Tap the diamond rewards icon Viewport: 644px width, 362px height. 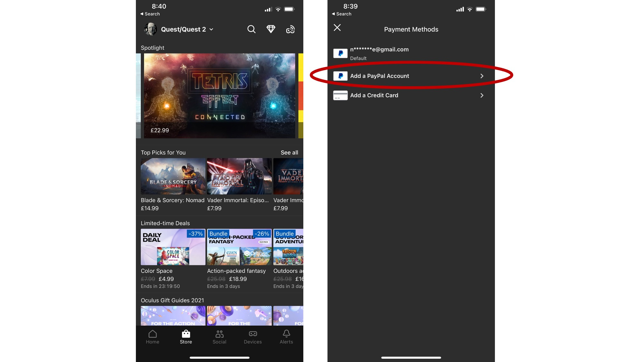click(271, 29)
